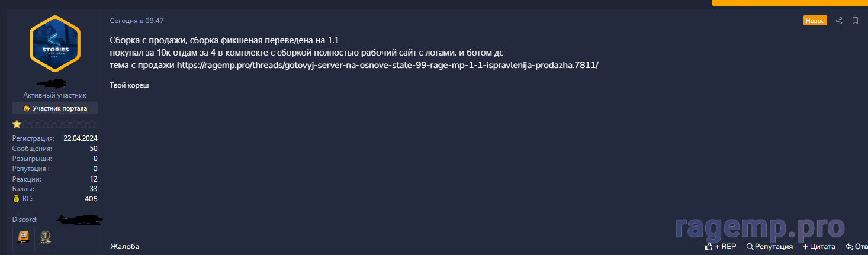Click the trophy medal badge icon

coord(45,238)
